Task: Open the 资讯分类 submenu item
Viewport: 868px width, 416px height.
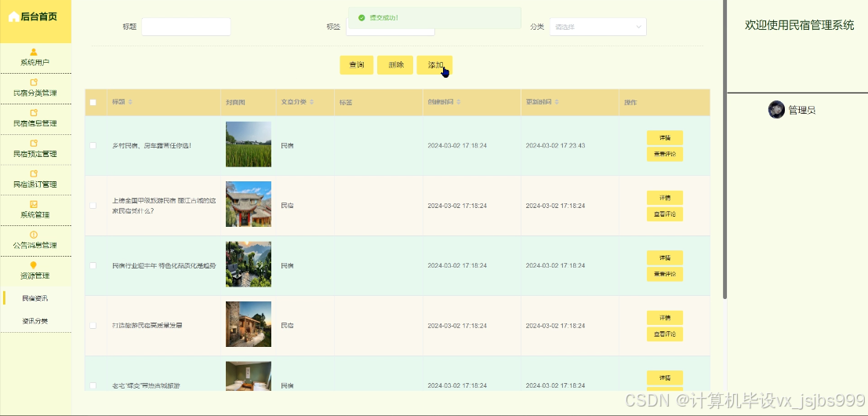Action: (35, 321)
